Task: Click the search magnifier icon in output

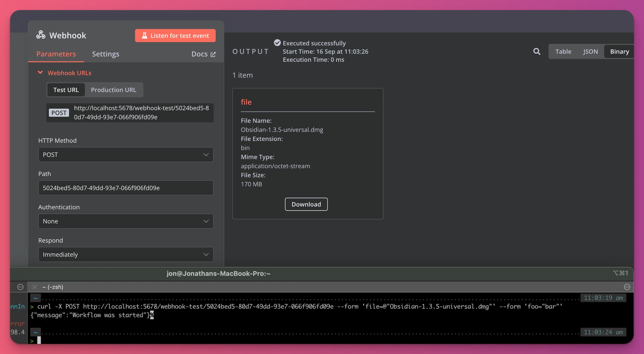Action: point(537,51)
